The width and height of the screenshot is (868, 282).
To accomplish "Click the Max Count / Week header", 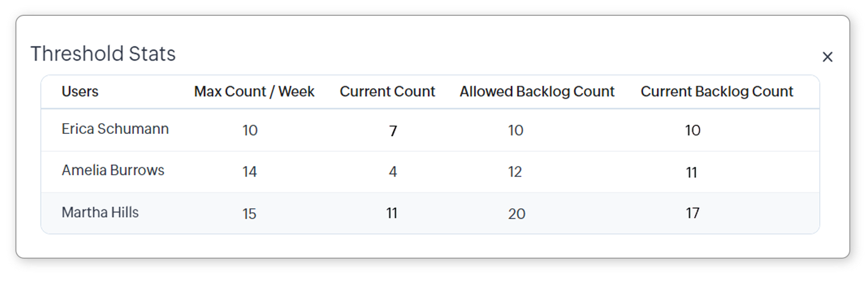I will point(254,91).
